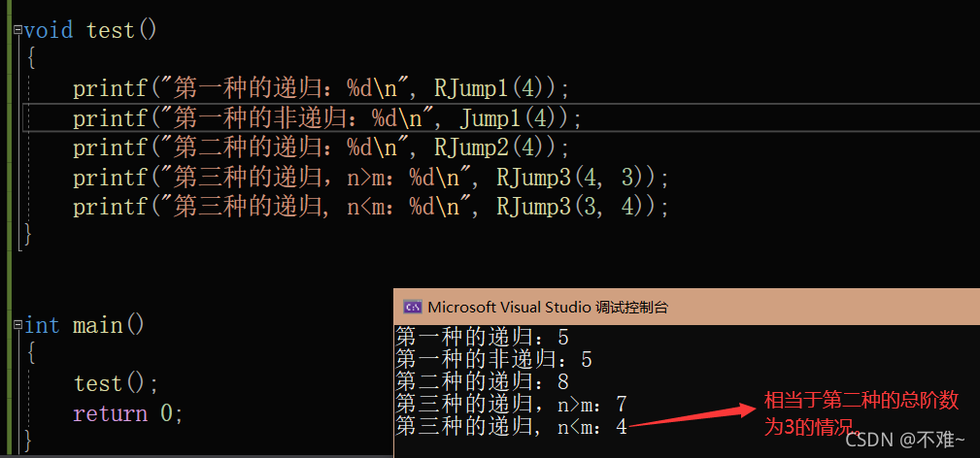Click the return 0; statement

pyautogui.click(x=128, y=413)
